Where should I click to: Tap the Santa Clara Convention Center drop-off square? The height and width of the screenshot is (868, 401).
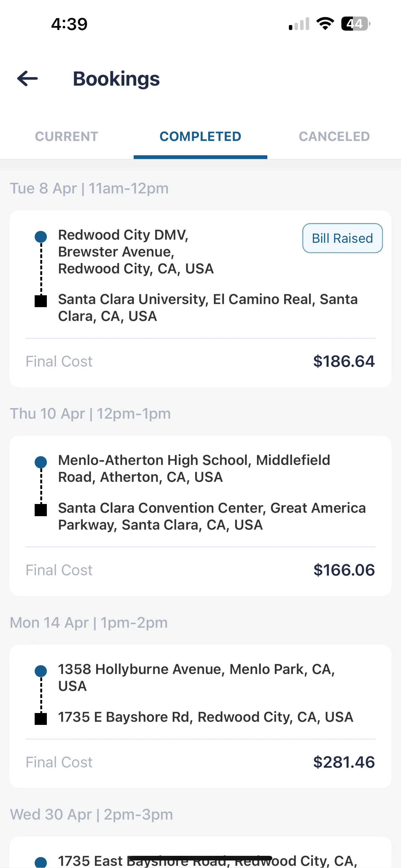tap(41, 510)
